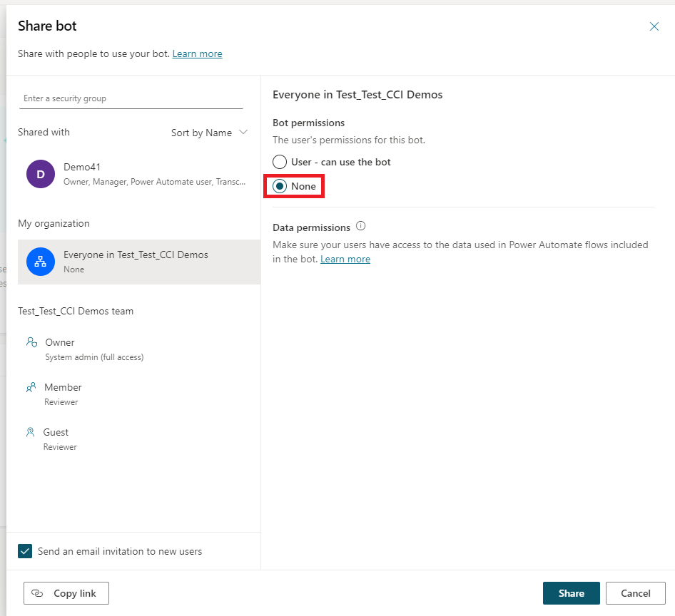Click the Bot permissions heading
Screen dimensions: 675x616
pyautogui.click(x=309, y=123)
